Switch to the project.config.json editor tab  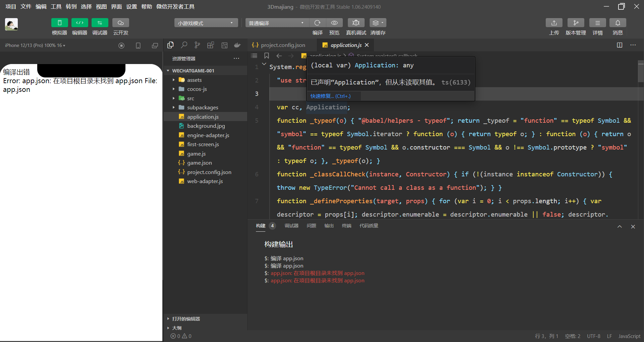282,45
